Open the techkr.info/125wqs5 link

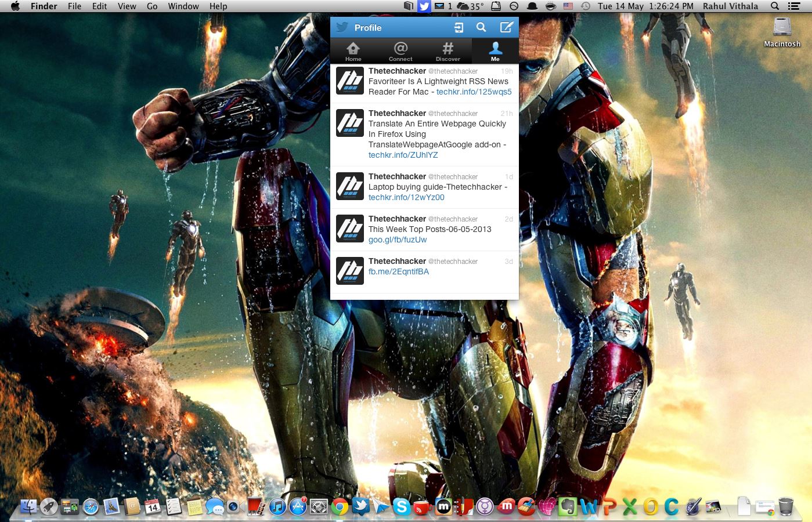(474, 92)
